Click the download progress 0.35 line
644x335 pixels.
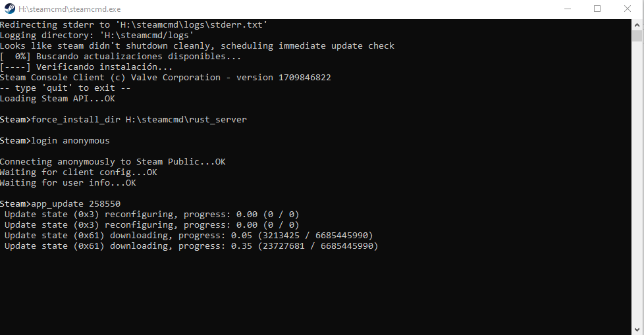(191, 246)
